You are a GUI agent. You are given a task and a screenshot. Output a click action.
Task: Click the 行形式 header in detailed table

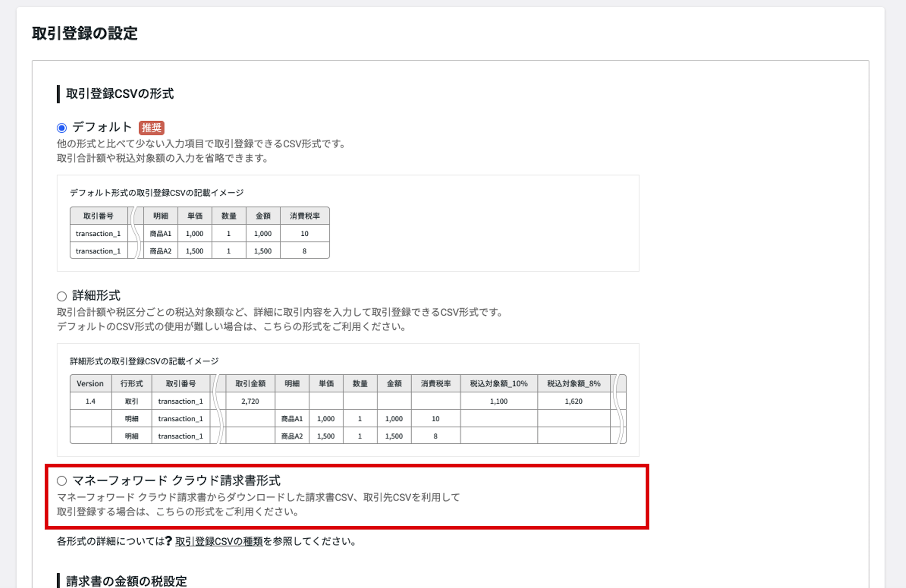pos(131,383)
